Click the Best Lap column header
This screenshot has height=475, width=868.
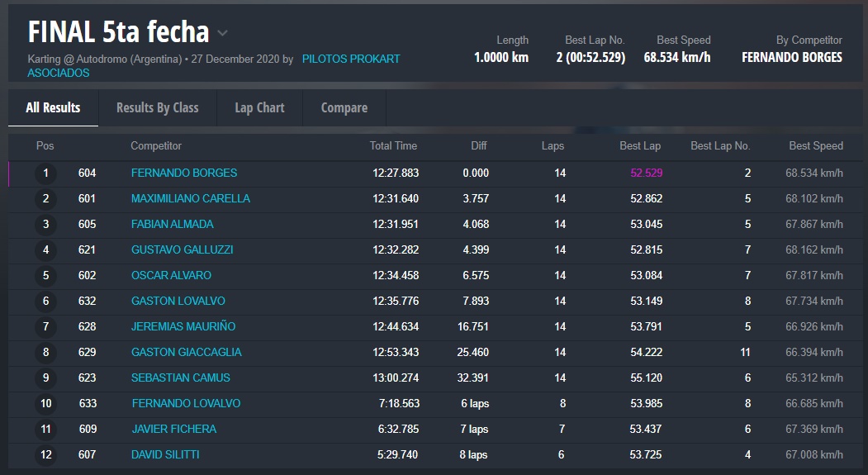coord(640,146)
